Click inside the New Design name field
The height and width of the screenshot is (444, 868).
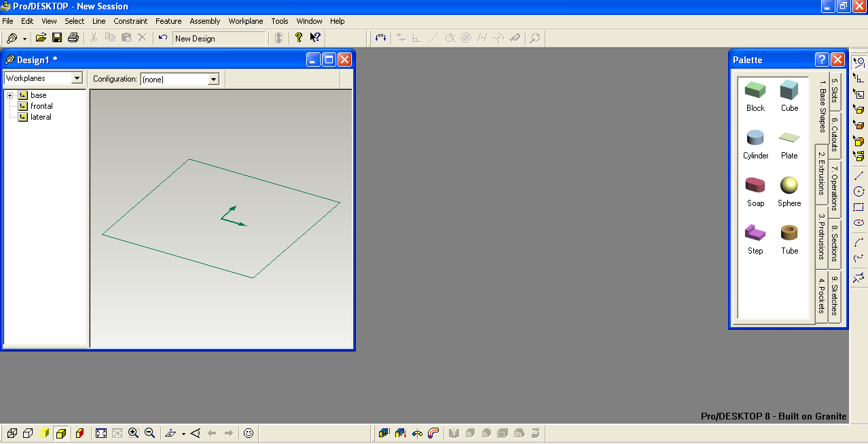coord(217,38)
